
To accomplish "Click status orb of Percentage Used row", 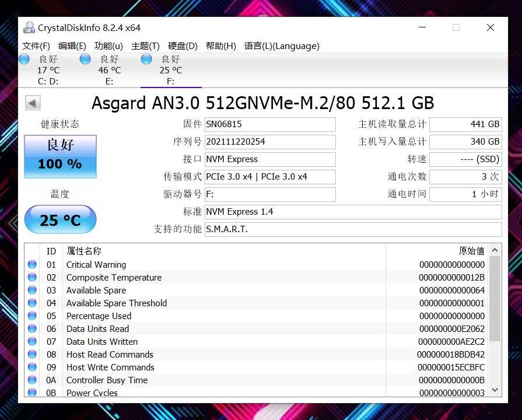I will [32, 316].
